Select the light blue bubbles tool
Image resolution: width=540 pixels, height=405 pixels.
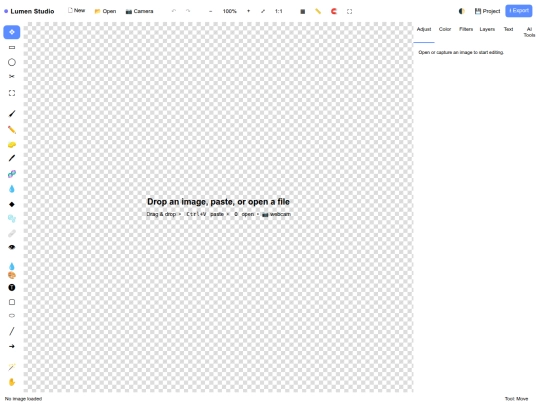(x=12, y=218)
